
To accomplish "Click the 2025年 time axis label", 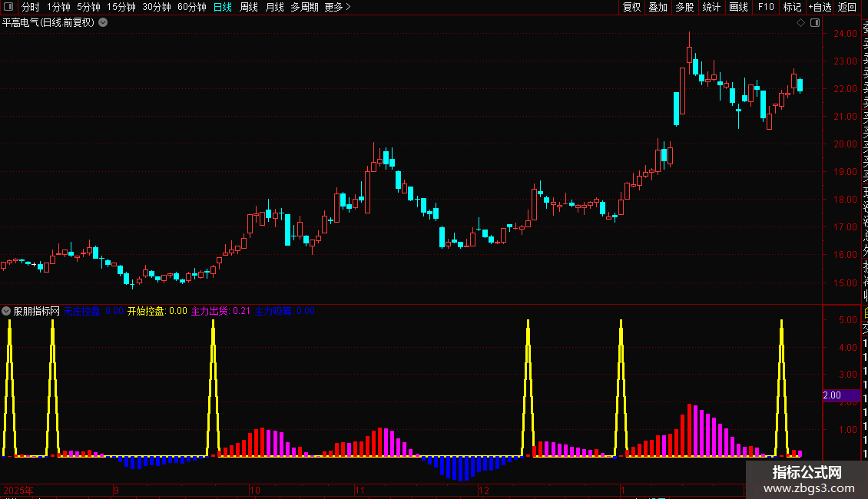I will pyautogui.click(x=18, y=490).
